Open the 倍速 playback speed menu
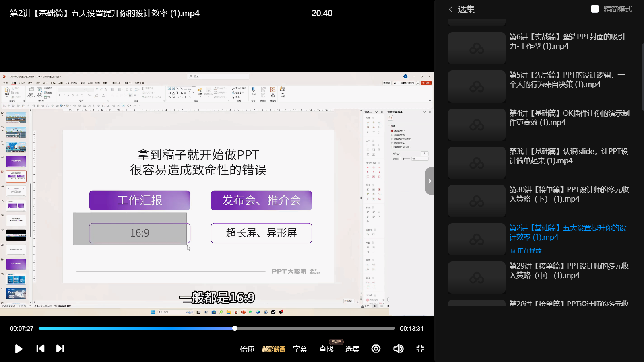 pyautogui.click(x=247, y=349)
